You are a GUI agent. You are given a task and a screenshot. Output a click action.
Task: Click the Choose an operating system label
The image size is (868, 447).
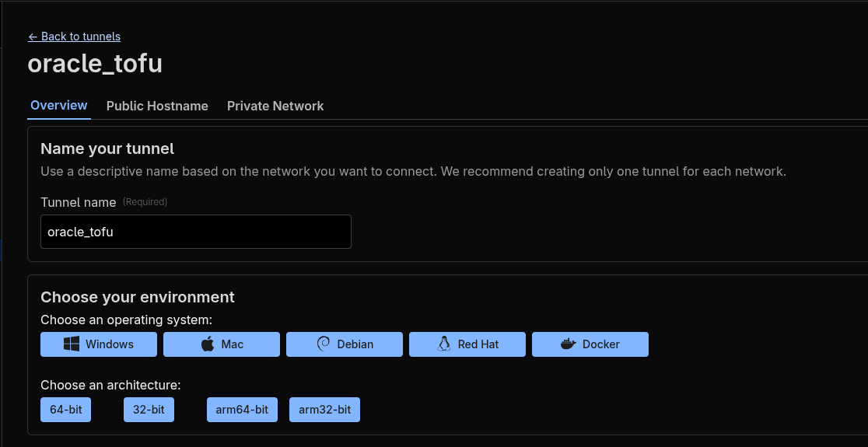[127, 320]
